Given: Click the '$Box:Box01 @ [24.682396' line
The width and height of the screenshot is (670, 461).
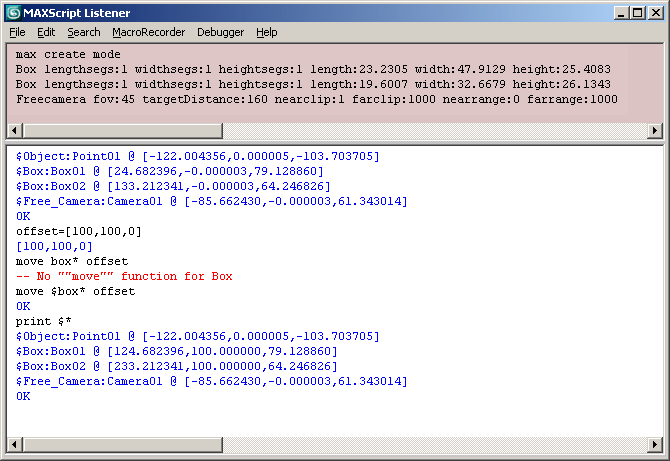Looking at the screenshot, I should coord(170,171).
